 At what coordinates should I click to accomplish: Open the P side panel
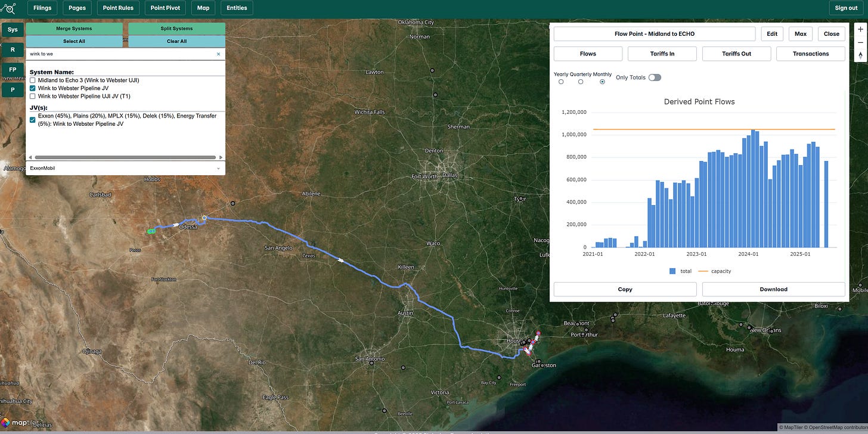click(13, 90)
